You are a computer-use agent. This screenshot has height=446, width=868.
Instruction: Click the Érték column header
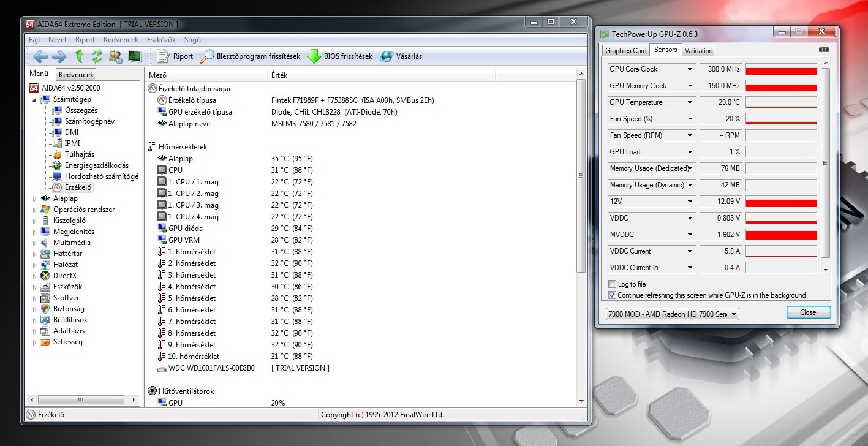382,75
